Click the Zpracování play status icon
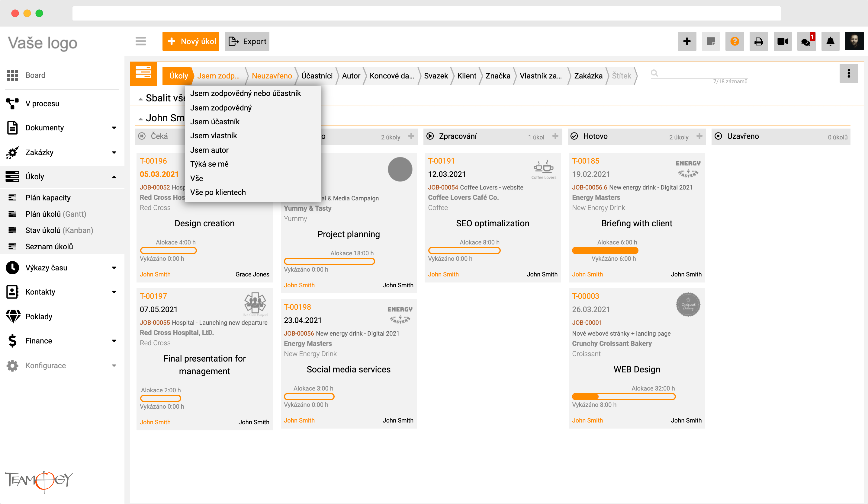868x504 pixels. [x=430, y=136]
